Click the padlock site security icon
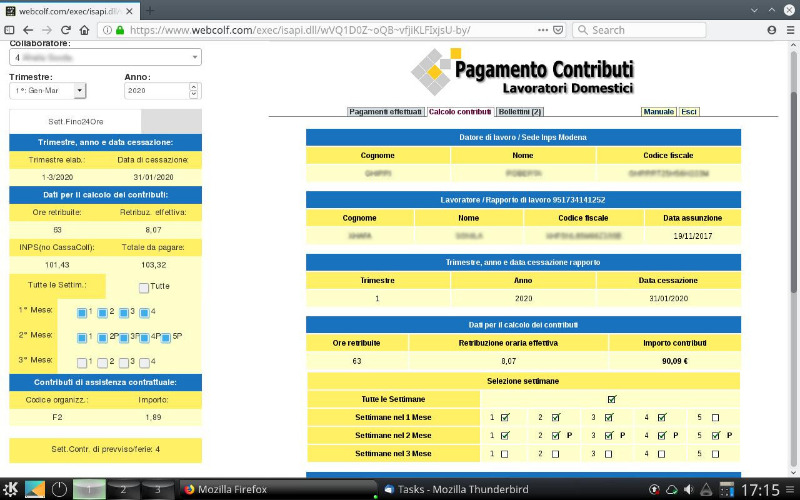This screenshot has height=500, width=800. [119, 30]
